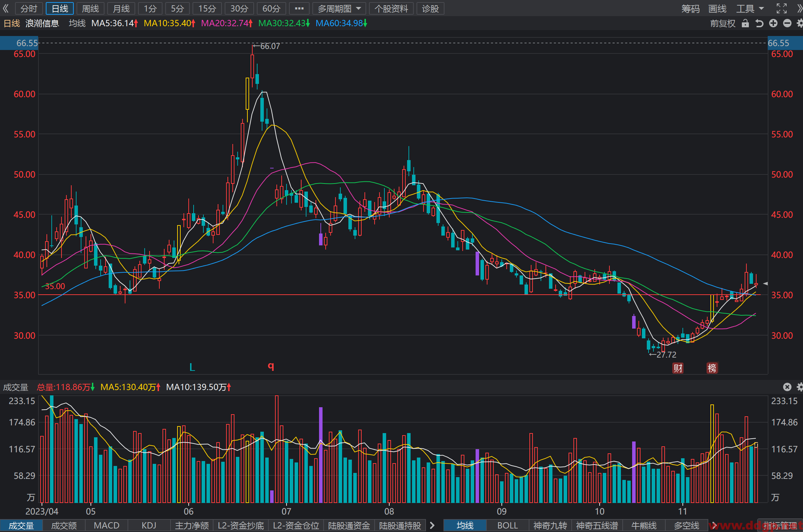Select 30分 timeframe

coord(239,8)
